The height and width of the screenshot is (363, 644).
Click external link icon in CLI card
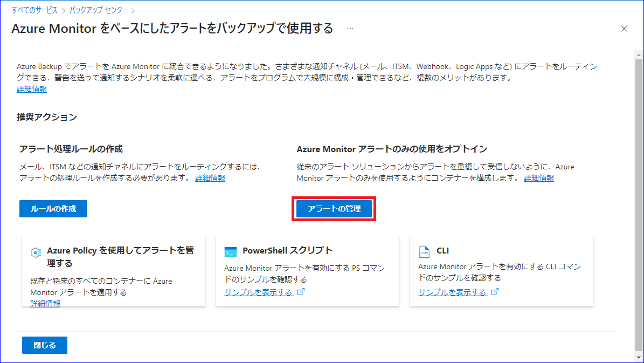[495, 292]
